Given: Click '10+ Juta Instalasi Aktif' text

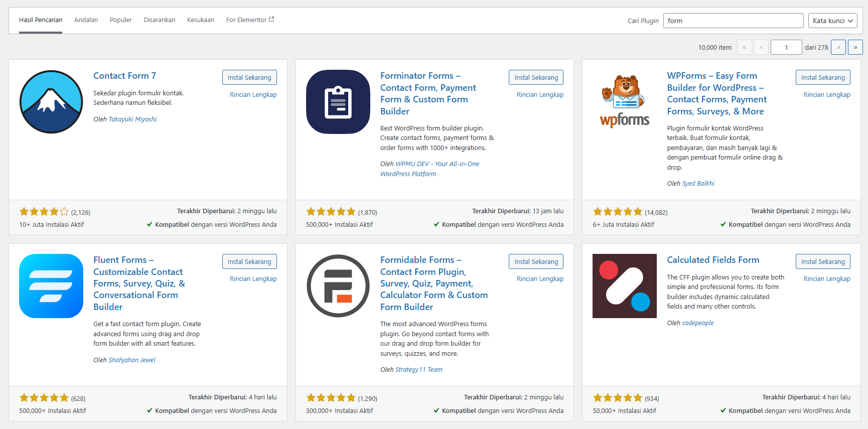Looking at the screenshot, I should (52, 225).
